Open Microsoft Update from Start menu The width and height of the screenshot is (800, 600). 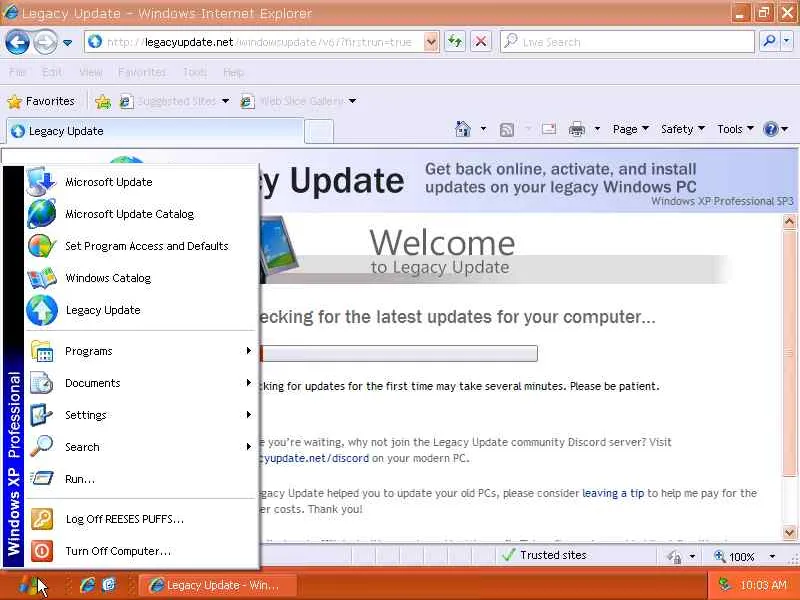coord(142,182)
